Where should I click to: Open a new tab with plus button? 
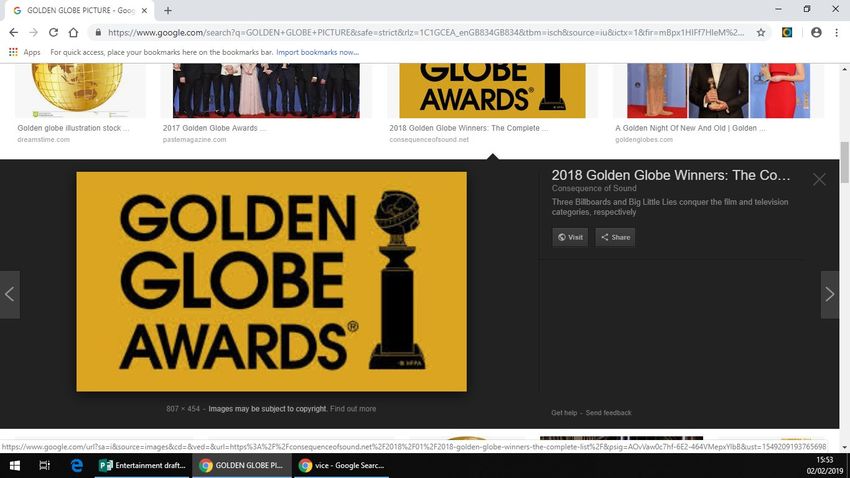pyautogui.click(x=168, y=10)
